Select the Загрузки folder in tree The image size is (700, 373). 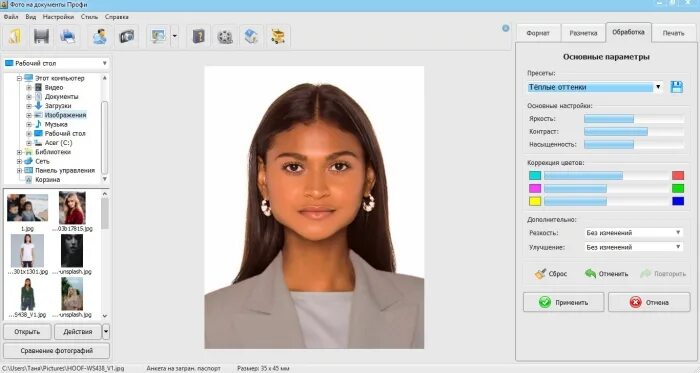pyautogui.click(x=58, y=106)
